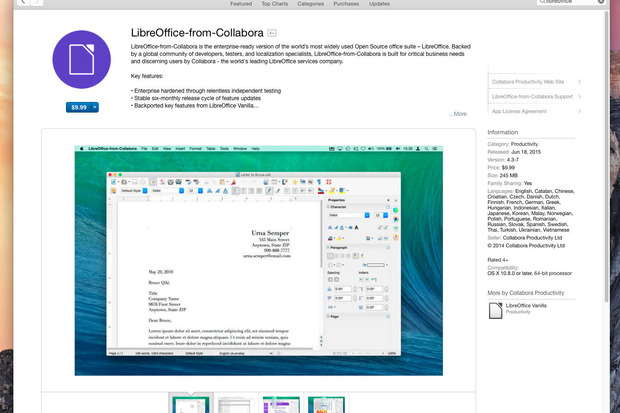620x413 pixels.
Task: Click the 'Released: Jun 18, 2015' entry
Action: point(514,152)
